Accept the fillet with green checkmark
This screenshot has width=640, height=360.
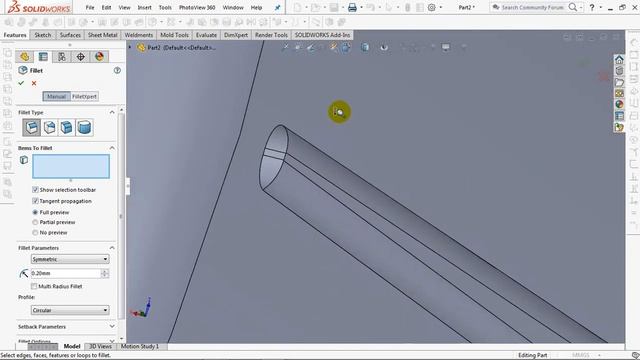click(x=21, y=83)
